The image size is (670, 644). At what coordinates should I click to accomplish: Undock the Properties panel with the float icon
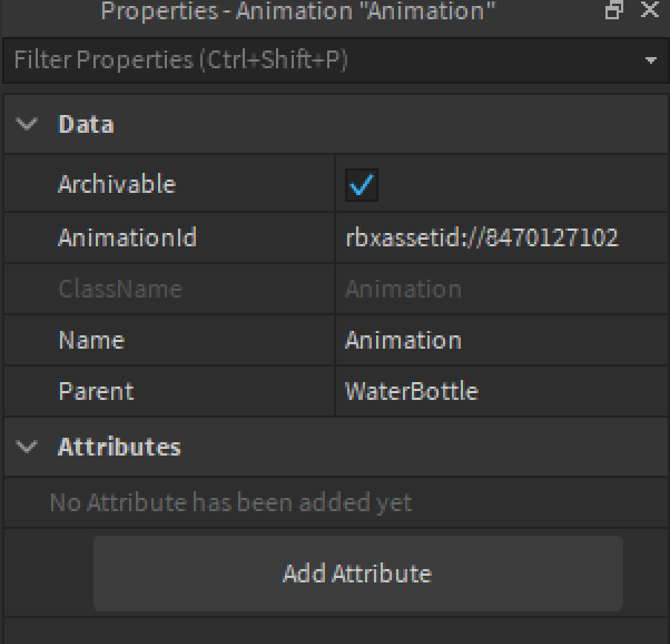[x=614, y=10]
